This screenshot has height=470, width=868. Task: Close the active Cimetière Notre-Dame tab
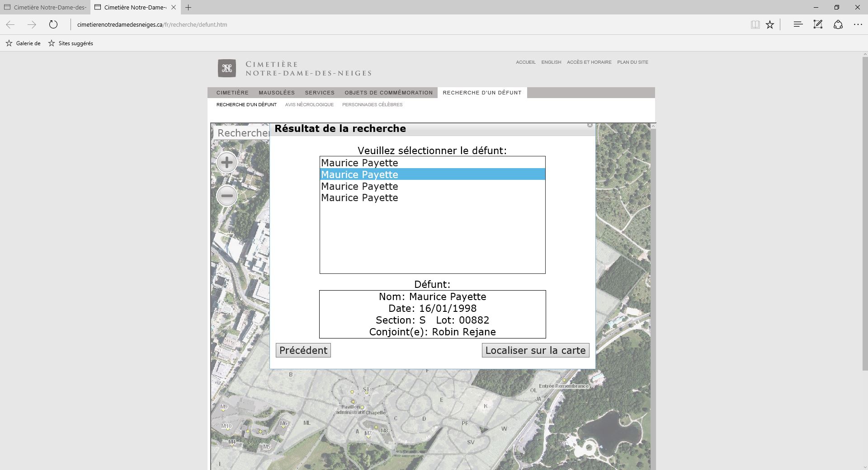click(174, 7)
